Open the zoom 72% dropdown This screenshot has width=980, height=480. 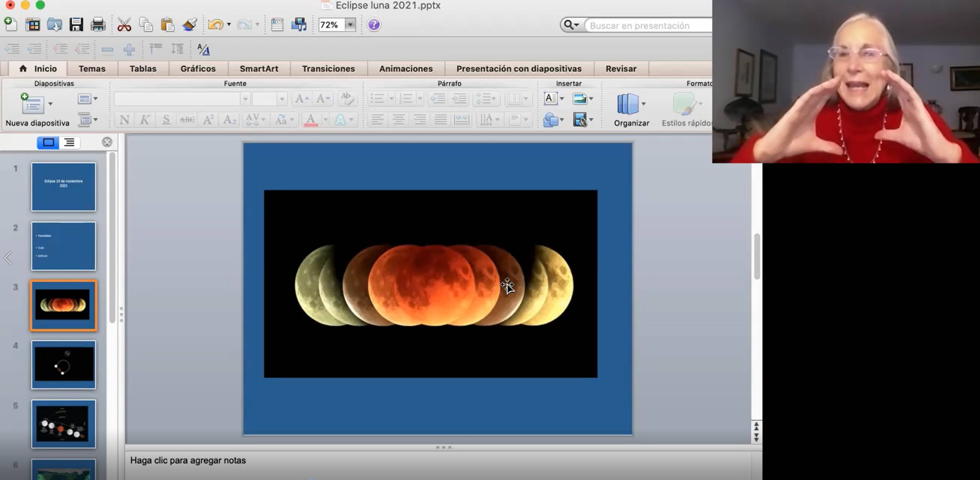click(x=350, y=25)
